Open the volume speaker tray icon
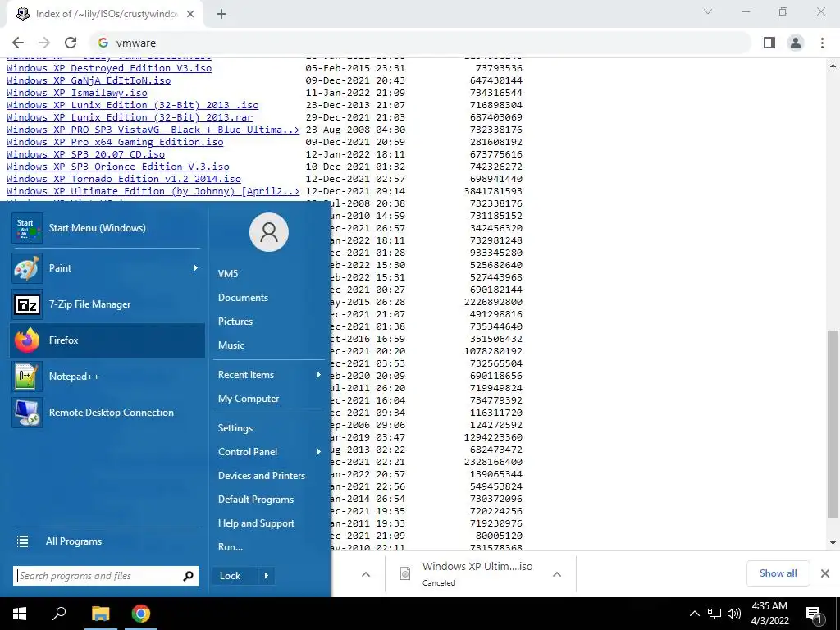The height and width of the screenshot is (630, 840). pyautogui.click(x=734, y=614)
